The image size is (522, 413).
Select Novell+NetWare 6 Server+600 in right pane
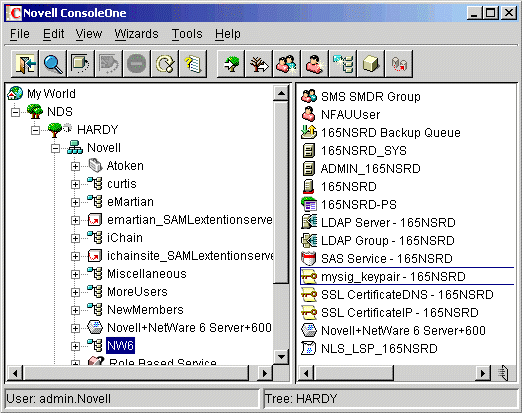pyautogui.click(x=393, y=331)
